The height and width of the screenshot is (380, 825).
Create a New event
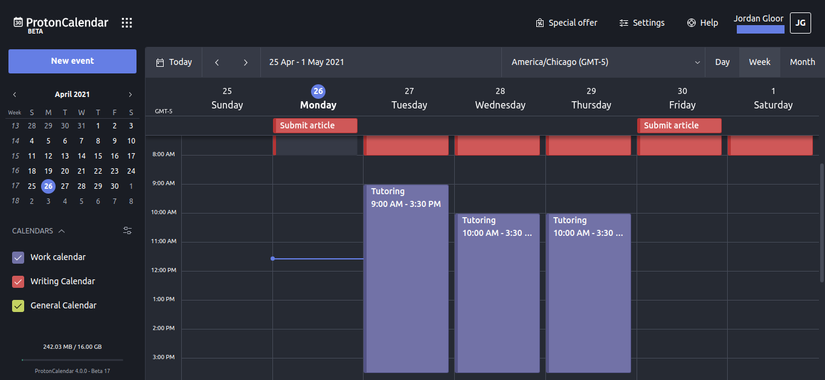point(72,61)
